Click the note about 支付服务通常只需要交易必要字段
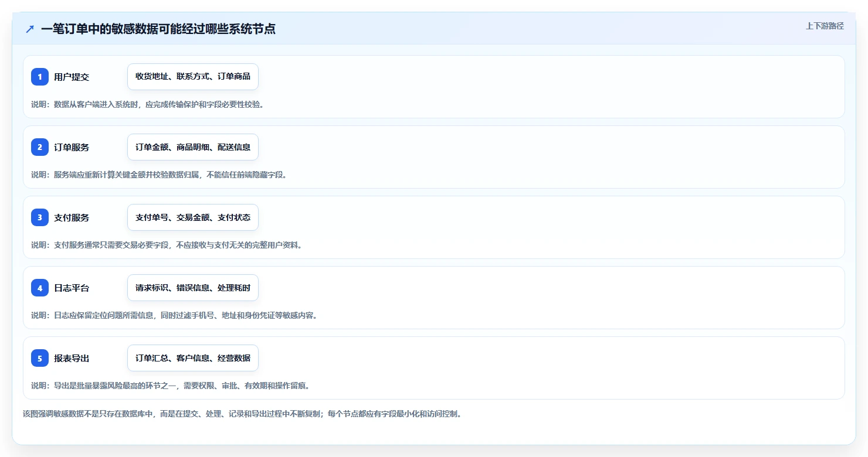 point(167,245)
